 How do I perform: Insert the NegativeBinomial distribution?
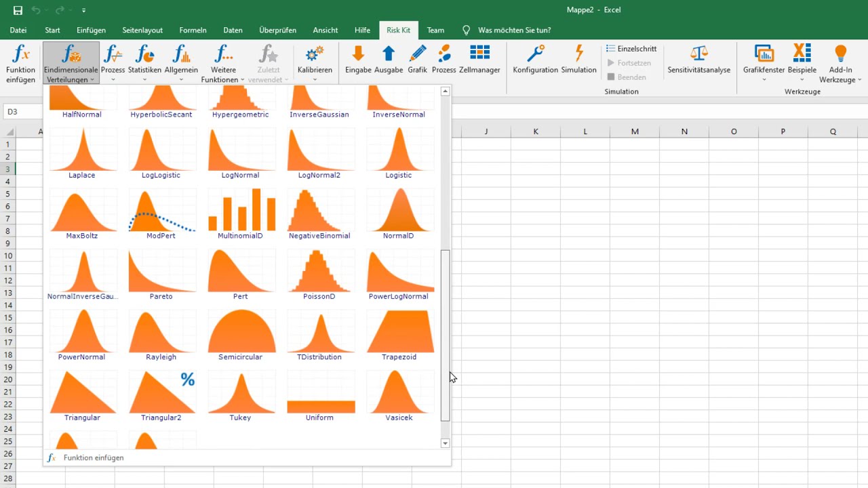tap(319, 215)
